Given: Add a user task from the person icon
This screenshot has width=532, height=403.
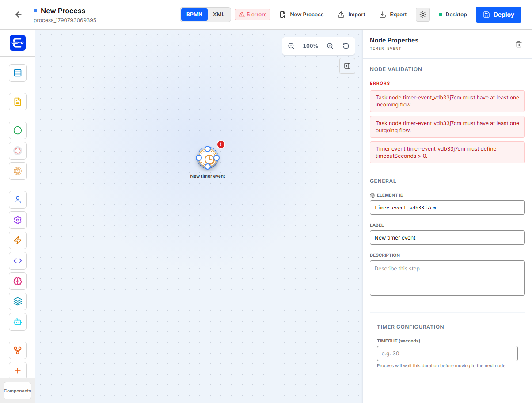Looking at the screenshot, I should pyautogui.click(x=18, y=200).
